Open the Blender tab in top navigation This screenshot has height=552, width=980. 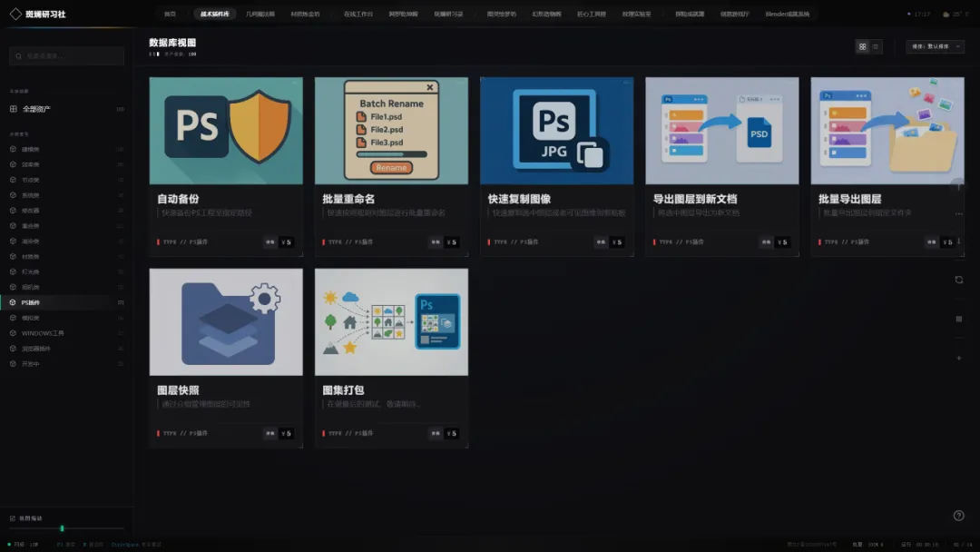[787, 14]
